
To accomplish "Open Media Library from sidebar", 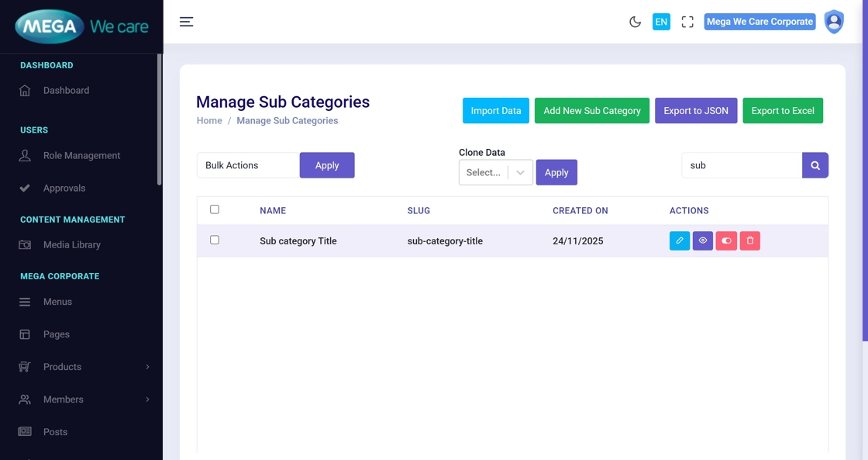I will point(71,245).
